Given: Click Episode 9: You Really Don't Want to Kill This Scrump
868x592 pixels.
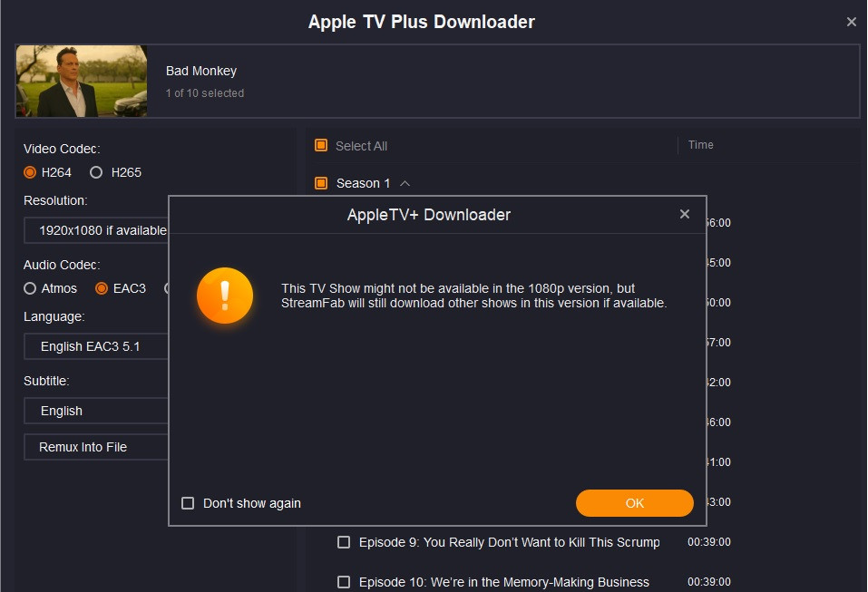Looking at the screenshot, I should [510, 542].
